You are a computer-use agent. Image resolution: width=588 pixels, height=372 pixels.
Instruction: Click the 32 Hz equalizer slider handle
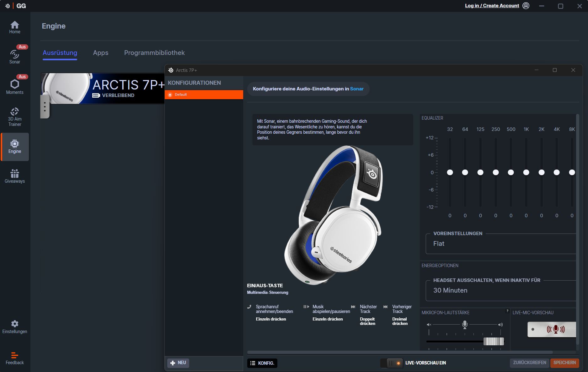(x=450, y=172)
